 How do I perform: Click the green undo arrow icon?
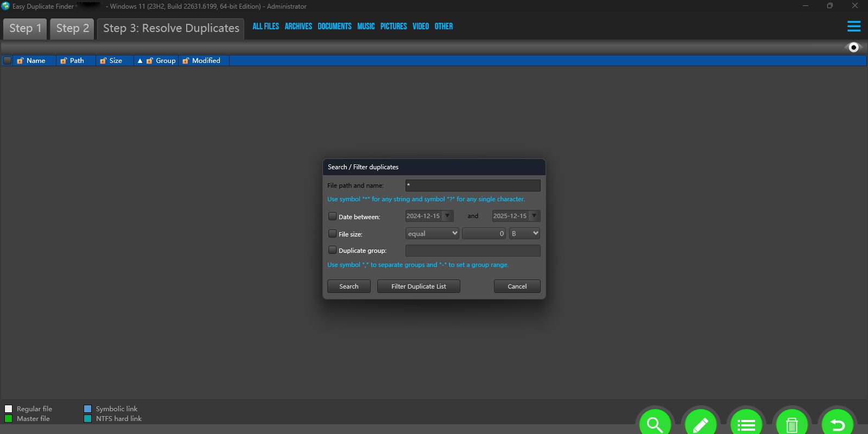[837, 423]
